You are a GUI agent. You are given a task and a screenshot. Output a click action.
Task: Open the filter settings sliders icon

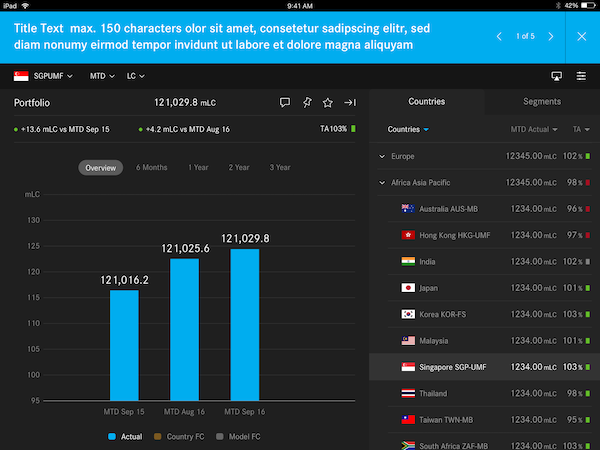[x=581, y=76]
